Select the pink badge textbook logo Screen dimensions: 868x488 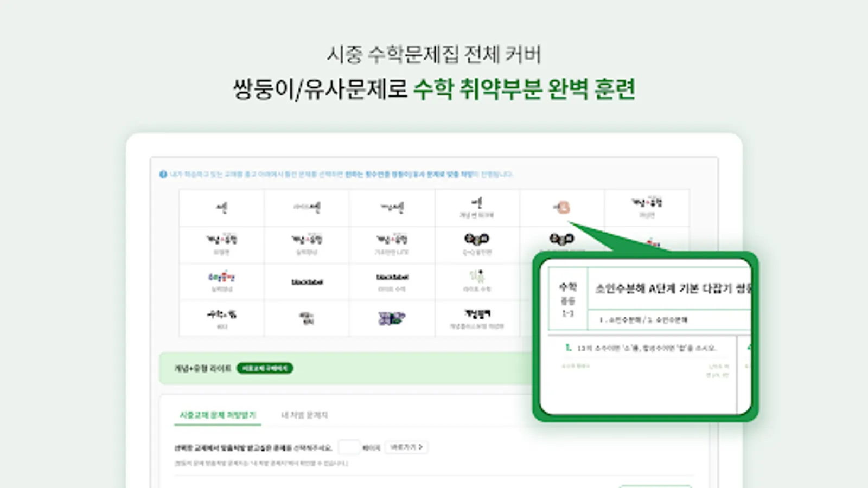pyautogui.click(x=562, y=207)
